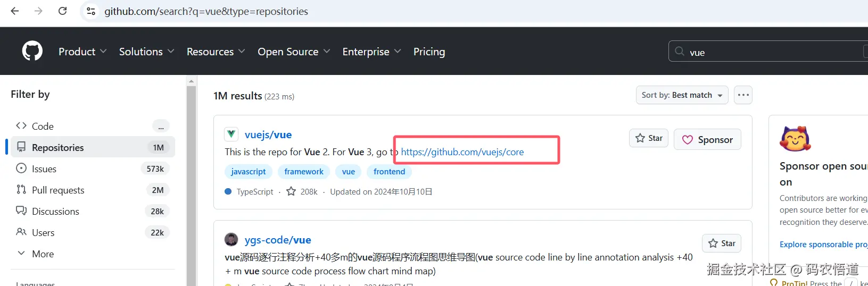Image resolution: width=868 pixels, height=286 pixels.
Task: Click the Code filter icon
Action: [x=21, y=126]
